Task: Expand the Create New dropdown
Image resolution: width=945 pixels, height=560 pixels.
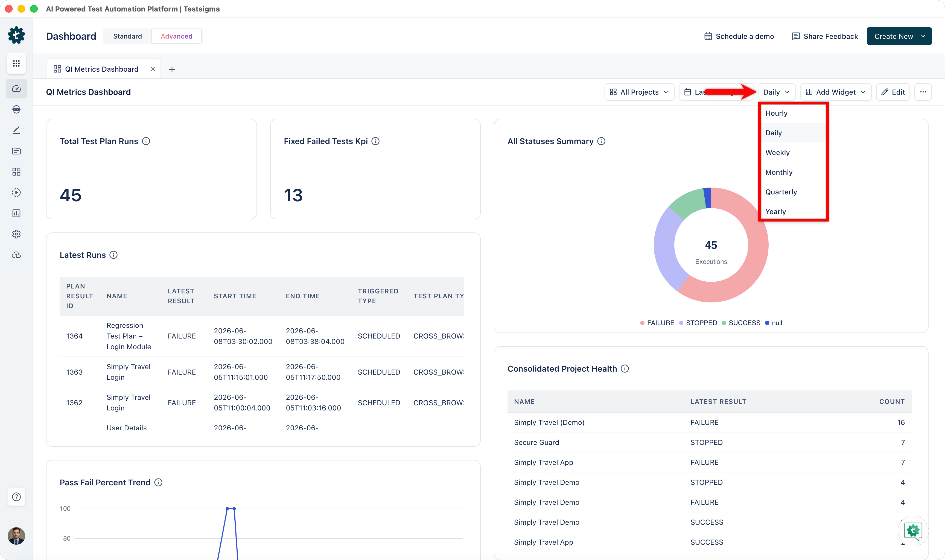Action: [899, 36]
